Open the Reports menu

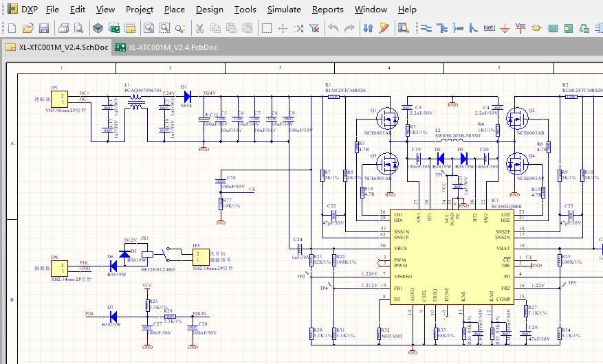327,9
